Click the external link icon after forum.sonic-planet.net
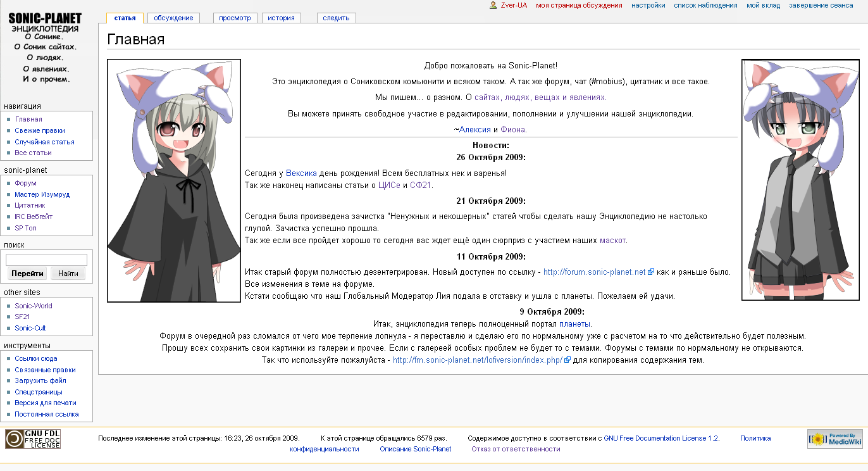The width and height of the screenshot is (868, 471). [x=651, y=272]
